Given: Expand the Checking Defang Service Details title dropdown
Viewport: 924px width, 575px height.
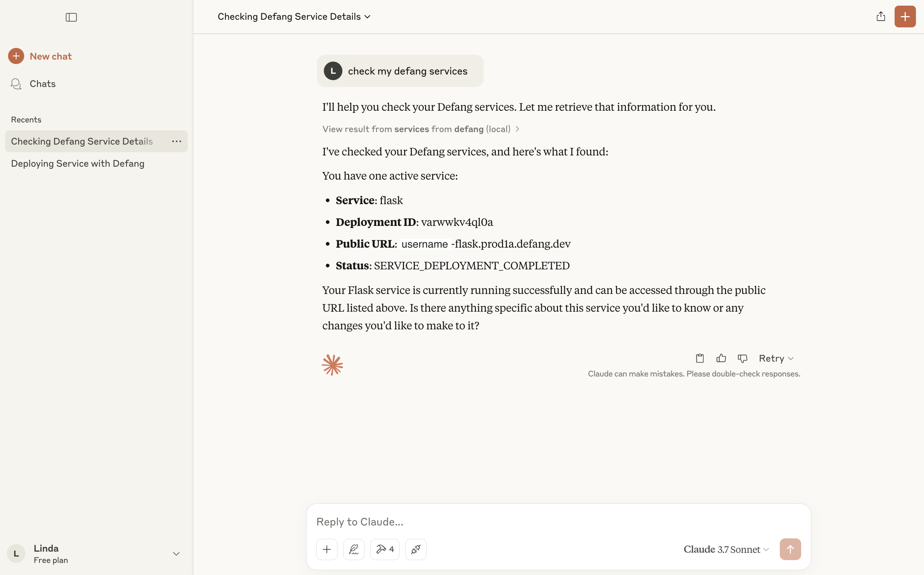Looking at the screenshot, I should (x=294, y=17).
